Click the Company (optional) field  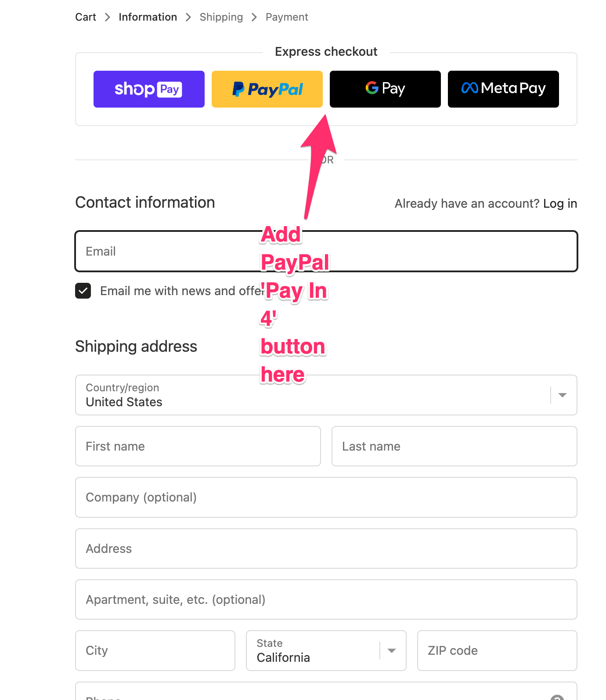tap(326, 497)
